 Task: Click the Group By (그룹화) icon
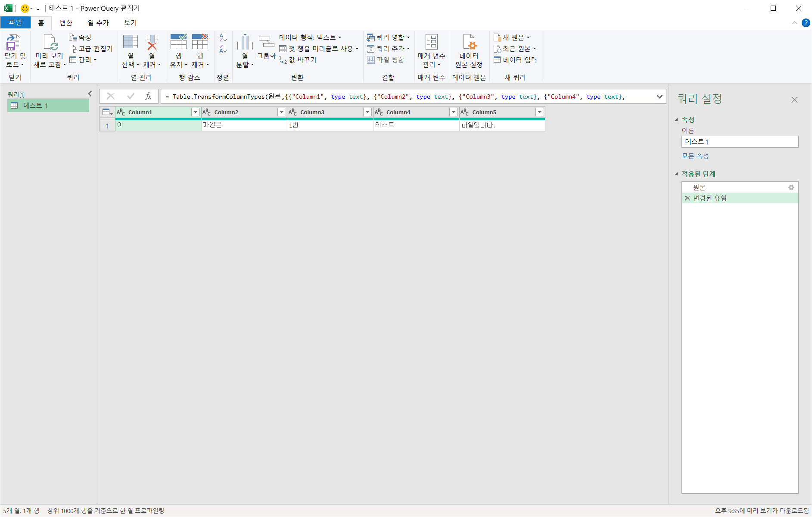click(x=266, y=42)
